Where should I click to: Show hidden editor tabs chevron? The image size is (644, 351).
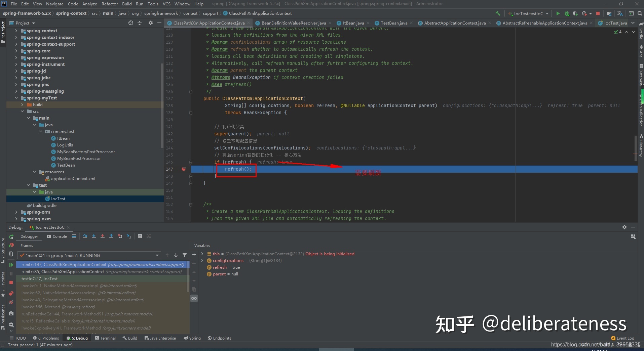click(x=633, y=23)
